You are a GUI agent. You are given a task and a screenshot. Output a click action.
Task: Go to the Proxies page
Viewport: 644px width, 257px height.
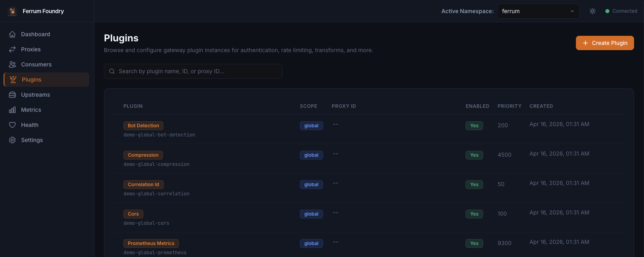point(46,49)
